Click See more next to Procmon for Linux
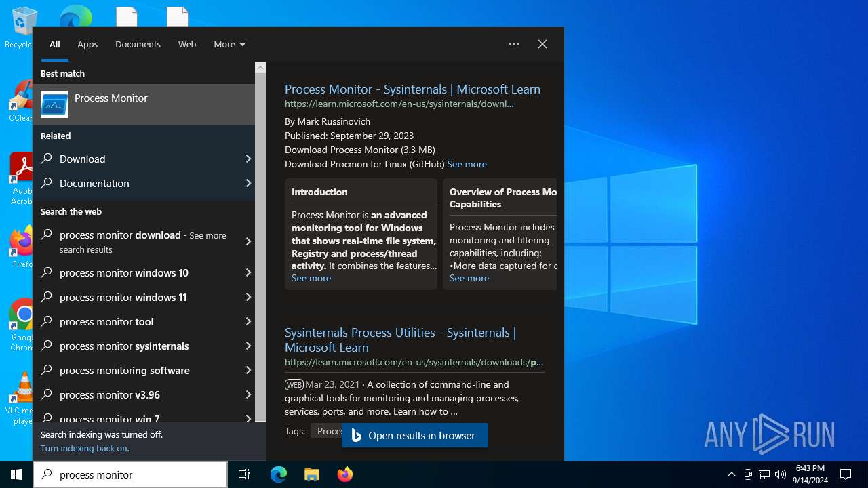 pos(467,164)
